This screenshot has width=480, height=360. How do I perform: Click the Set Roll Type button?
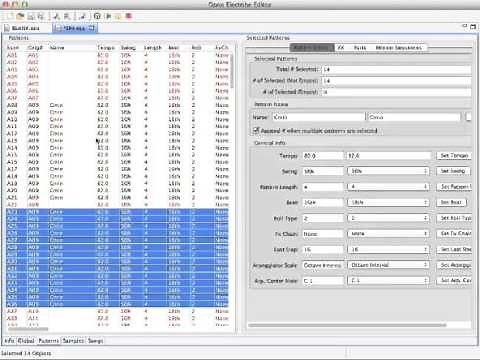pos(454,218)
